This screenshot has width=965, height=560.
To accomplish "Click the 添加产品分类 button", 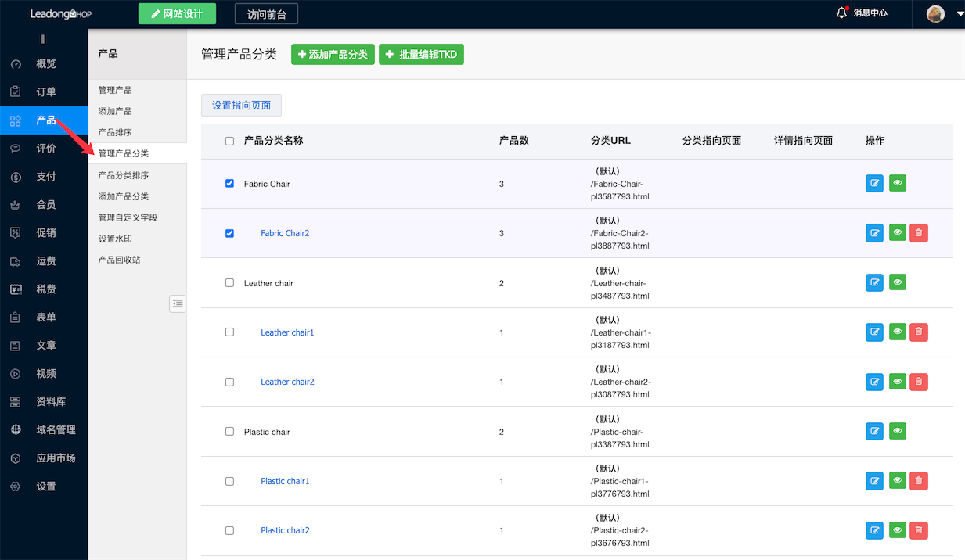I will click(333, 54).
